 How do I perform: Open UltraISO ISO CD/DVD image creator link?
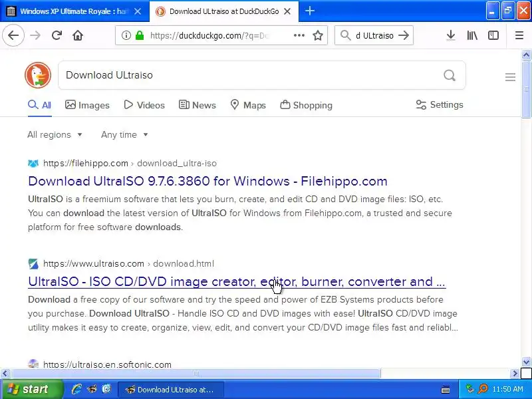pos(237,281)
